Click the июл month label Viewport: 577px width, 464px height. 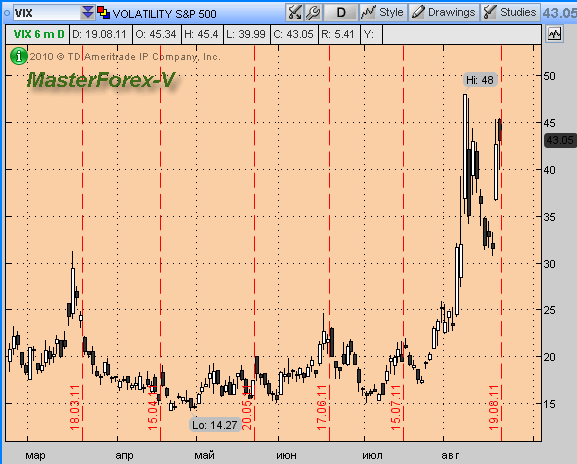(x=372, y=456)
